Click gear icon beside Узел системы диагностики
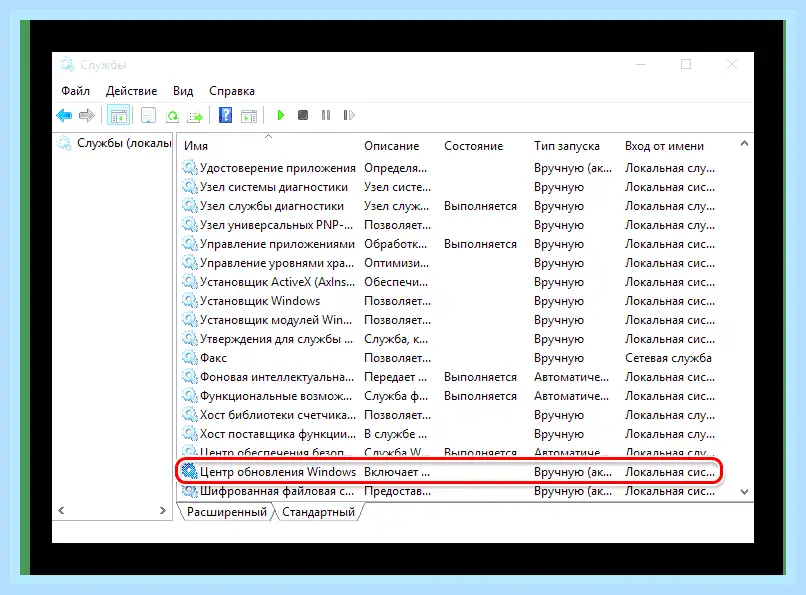The width and height of the screenshot is (806, 595). (x=190, y=187)
